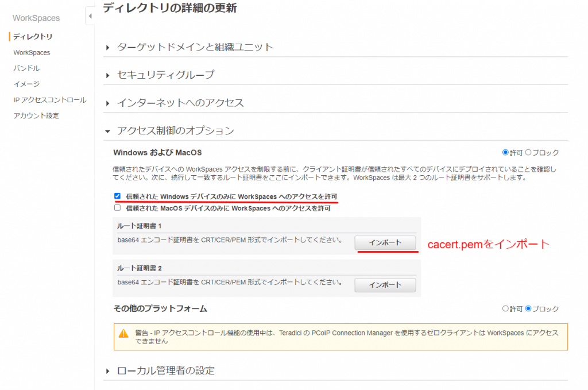Click インポート for ルート証明書 1

(x=385, y=242)
